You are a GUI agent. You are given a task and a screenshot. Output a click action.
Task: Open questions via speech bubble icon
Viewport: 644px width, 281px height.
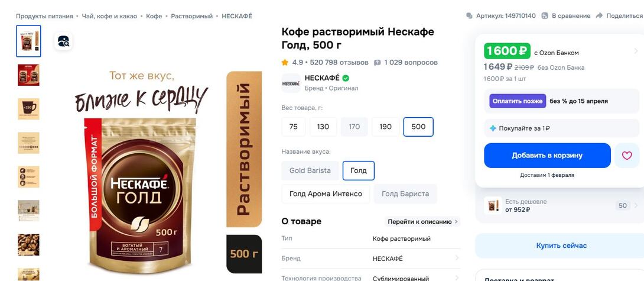378,63
